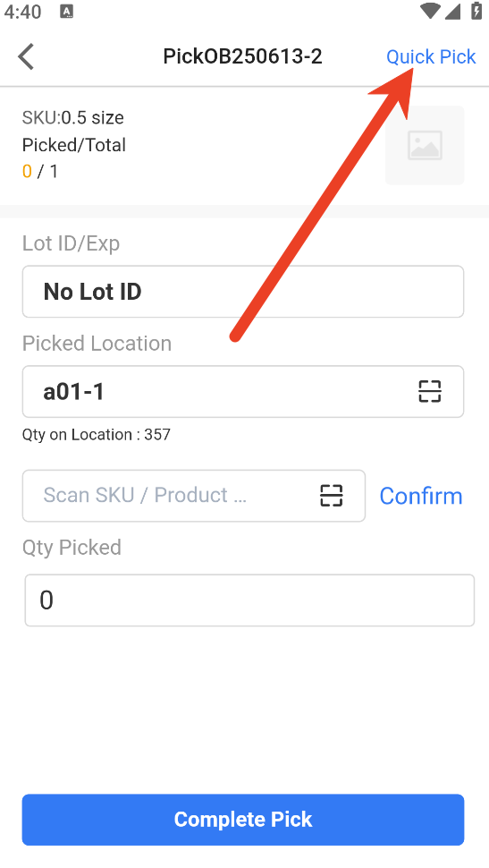
Task: Tap the keyboard indicator icon in status bar
Action: pyautogui.click(x=66, y=12)
